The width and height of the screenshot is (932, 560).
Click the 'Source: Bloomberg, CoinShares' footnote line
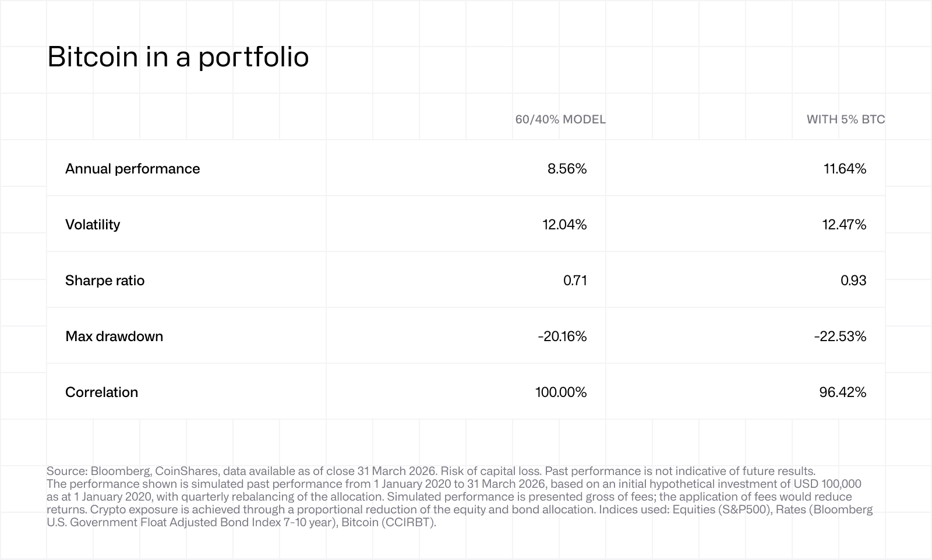point(431,471)
